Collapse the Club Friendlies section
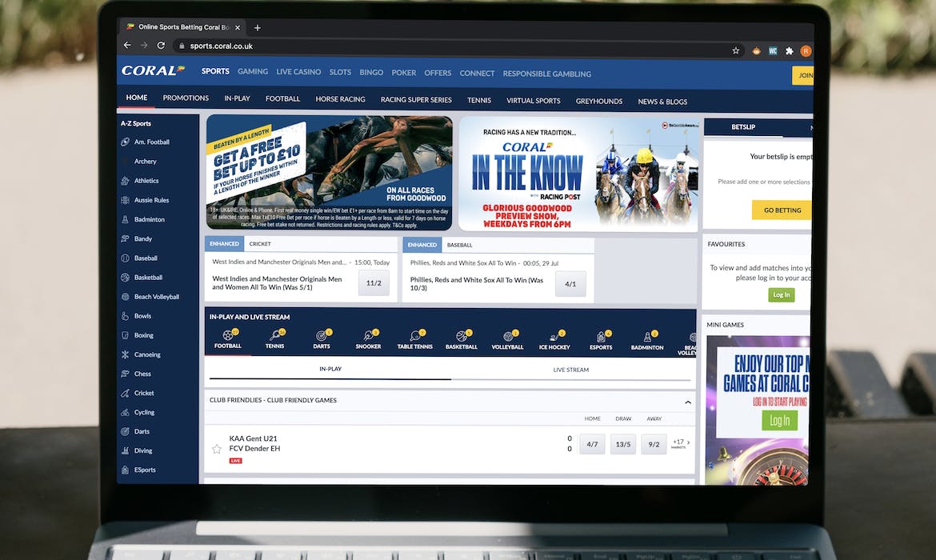 [688, 402]
